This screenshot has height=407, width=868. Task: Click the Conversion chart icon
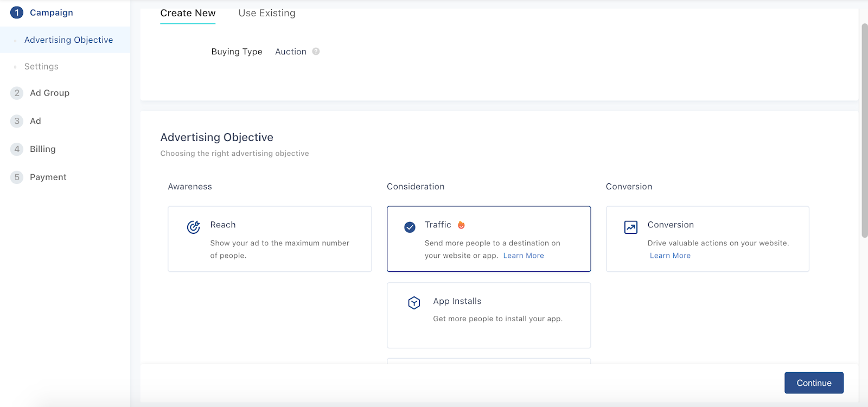point(631,227)
